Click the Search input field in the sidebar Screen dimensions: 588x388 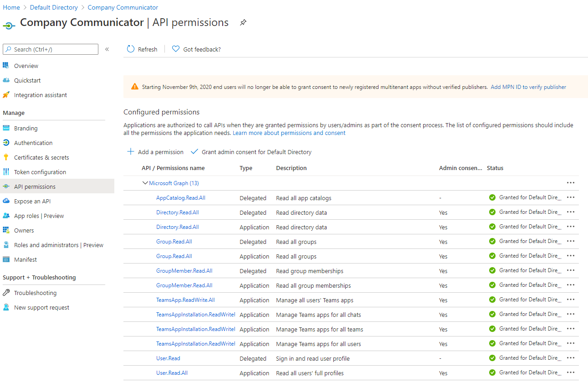coord(50,49)
